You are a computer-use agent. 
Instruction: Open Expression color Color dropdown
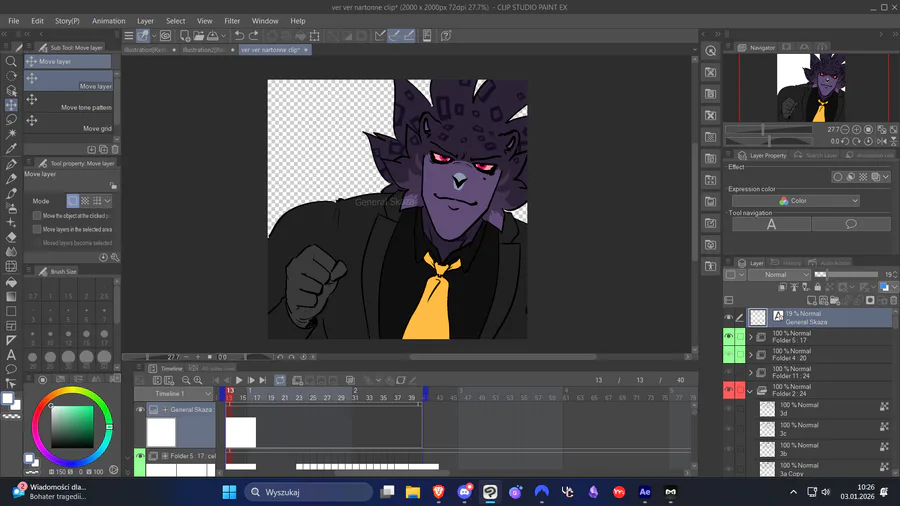coord(796,201)
